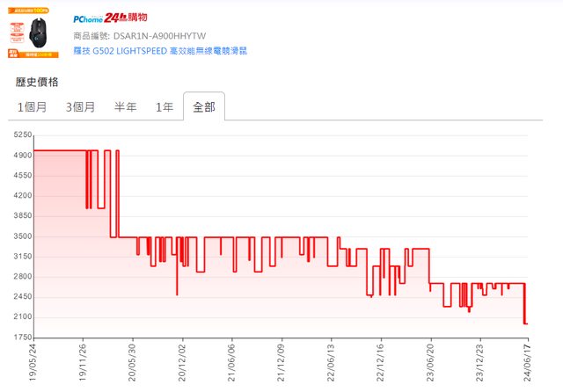Click the 歷史價格 heading
The width and height of the screenshot is (563, 392).
tap(37, 82)
